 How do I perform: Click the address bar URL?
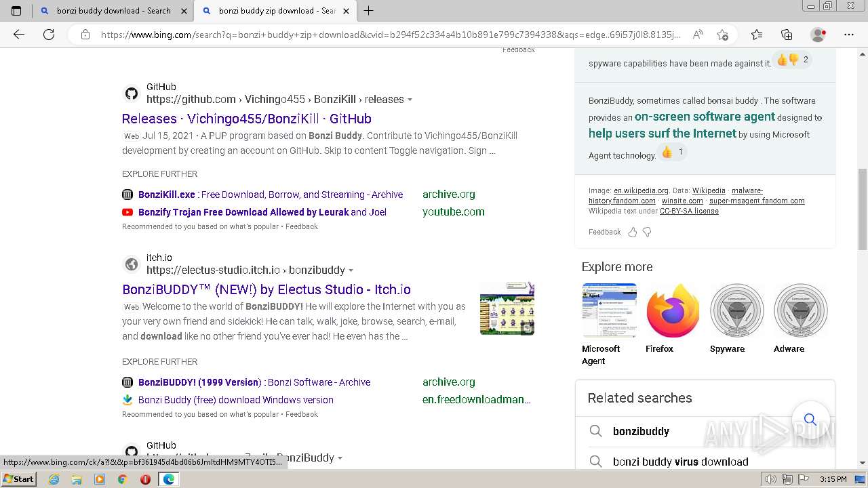(390, 35)
